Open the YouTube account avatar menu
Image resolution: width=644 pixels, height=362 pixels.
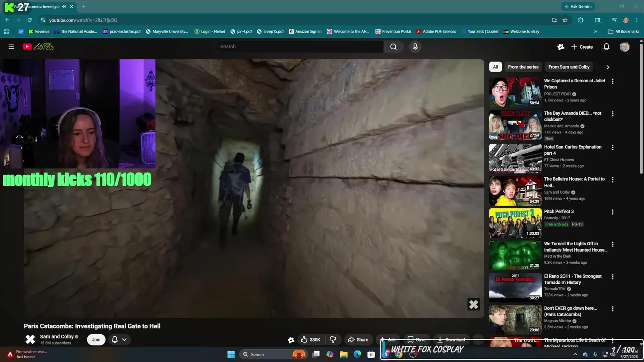point(625,47)
